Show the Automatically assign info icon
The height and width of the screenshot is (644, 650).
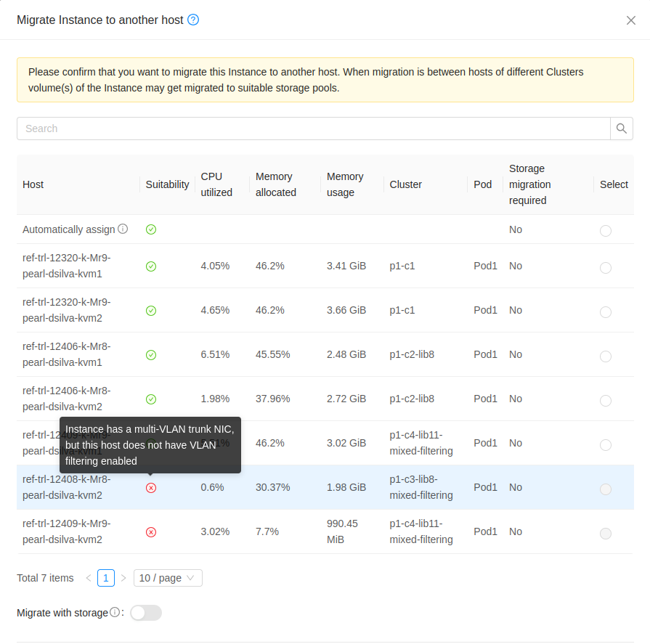pyautogui.click(x=123, y=229)
